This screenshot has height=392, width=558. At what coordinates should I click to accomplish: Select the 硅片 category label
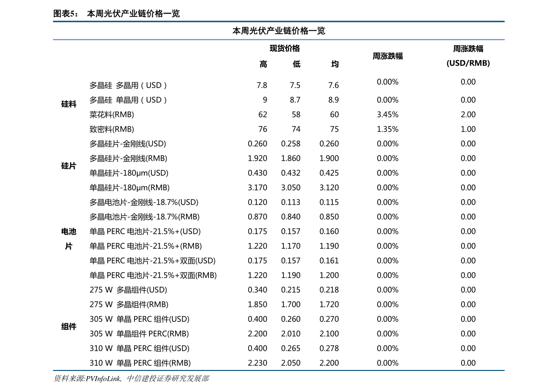(68, 166)
